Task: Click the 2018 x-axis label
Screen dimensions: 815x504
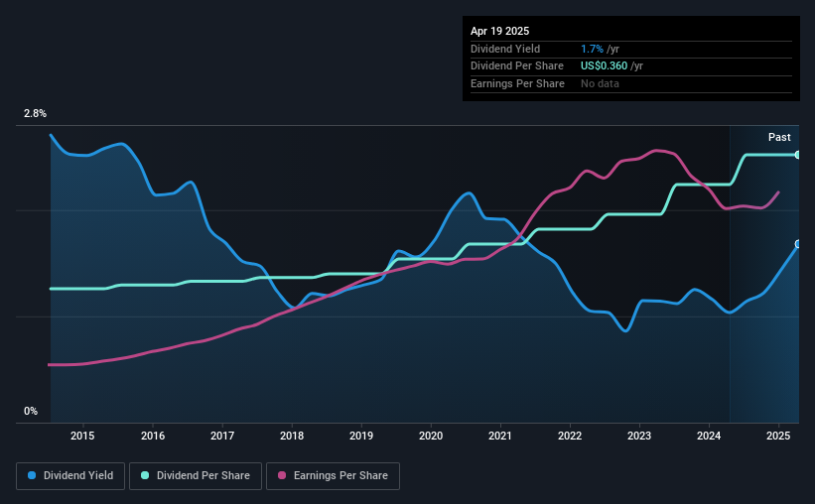Action: (292, 436)
